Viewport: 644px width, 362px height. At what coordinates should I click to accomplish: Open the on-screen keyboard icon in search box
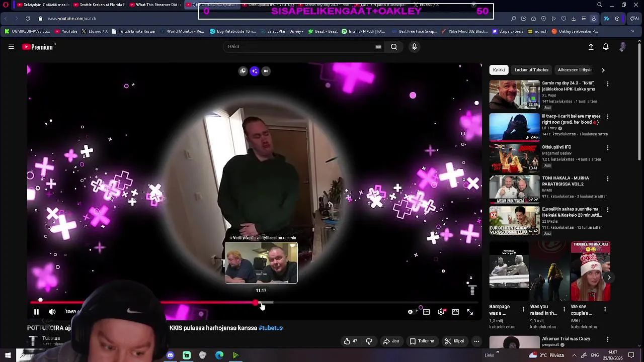[x=378, y=47]
